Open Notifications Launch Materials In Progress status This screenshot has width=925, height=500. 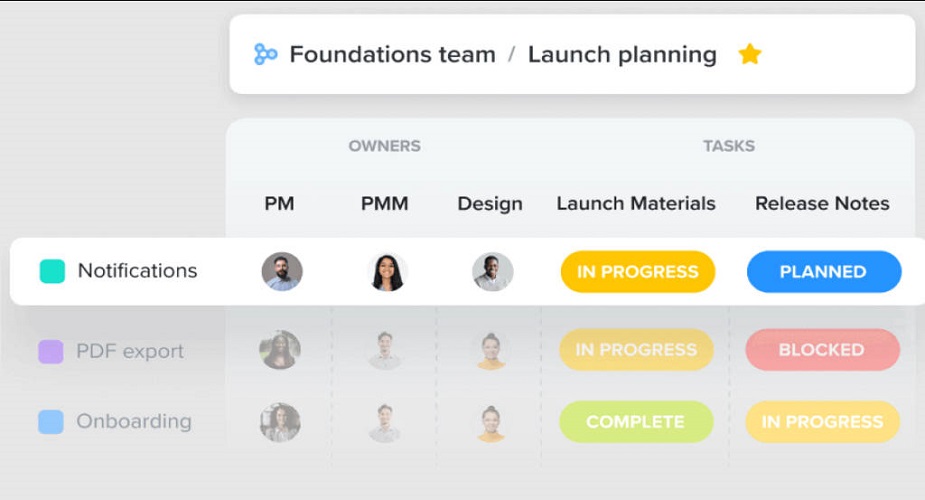(637, 272)
